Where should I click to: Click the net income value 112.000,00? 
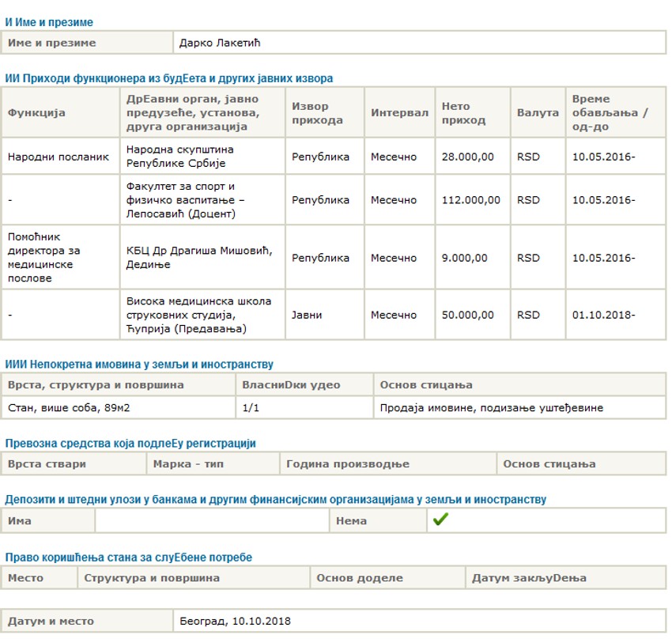pos(471,200)
